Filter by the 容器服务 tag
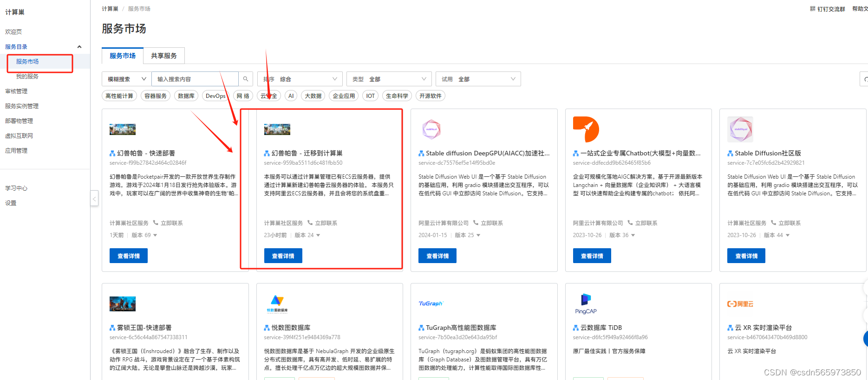 point(156,96)
